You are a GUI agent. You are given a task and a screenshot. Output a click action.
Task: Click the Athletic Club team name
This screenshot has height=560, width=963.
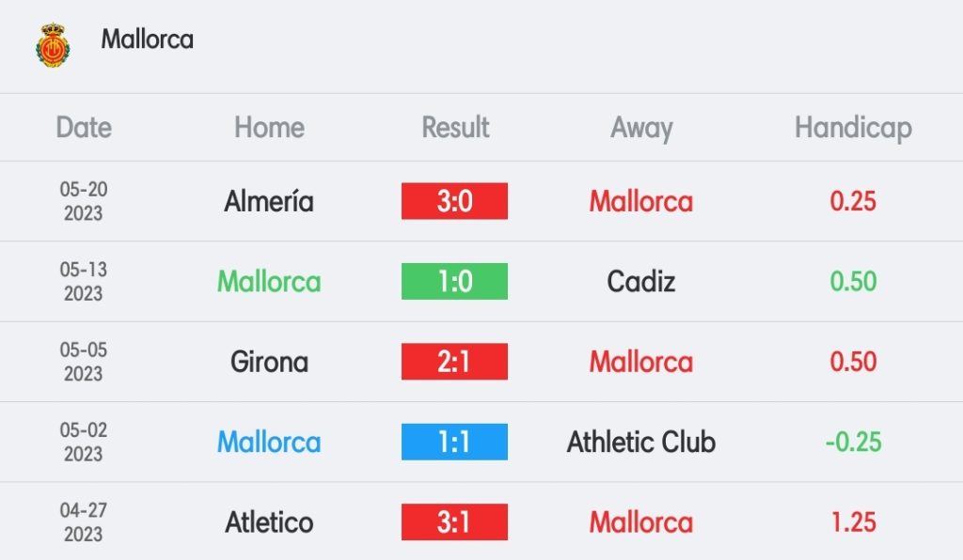(641, 442)
